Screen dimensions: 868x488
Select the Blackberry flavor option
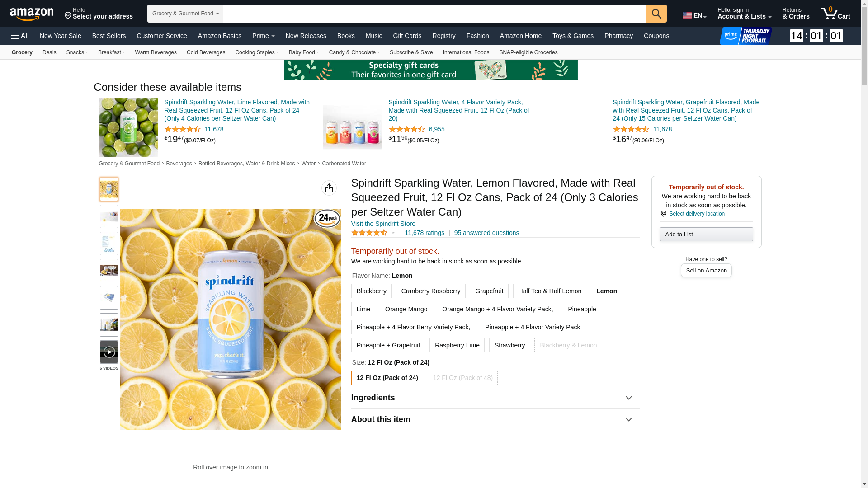click(371, 291)
